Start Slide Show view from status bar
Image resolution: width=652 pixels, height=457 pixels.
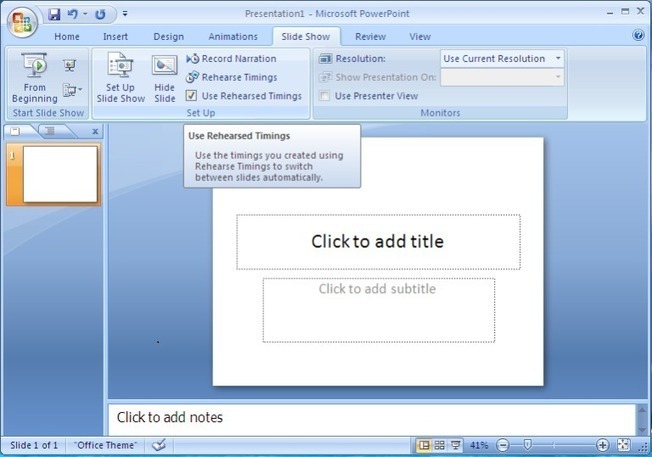pyautogui.click(x=456, y=445)
